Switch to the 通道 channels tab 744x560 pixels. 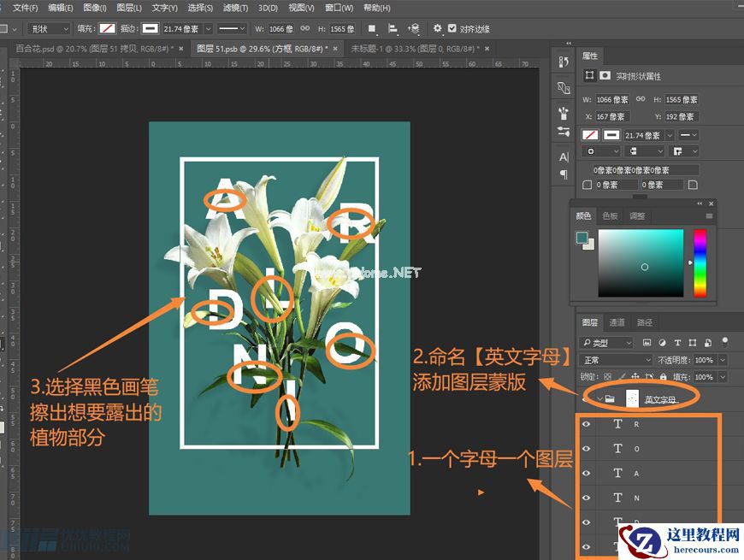tap(617, 323)
